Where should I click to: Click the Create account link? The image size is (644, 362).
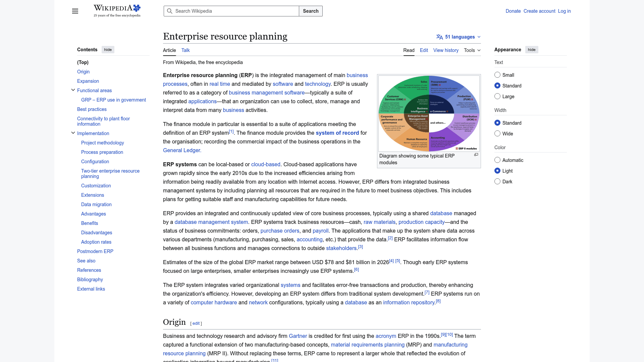[539, 11]
